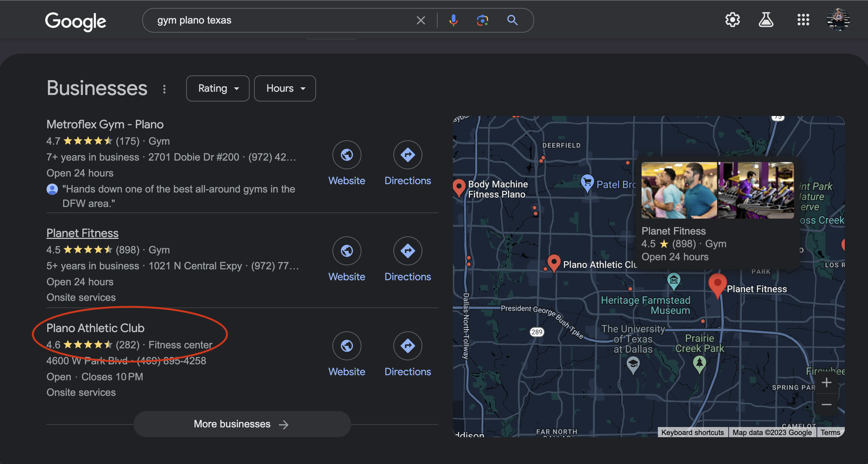The height and width of the screenshot is (464, 868).
Task: Open Search Labs flask icon
Action: pos(766,20)
